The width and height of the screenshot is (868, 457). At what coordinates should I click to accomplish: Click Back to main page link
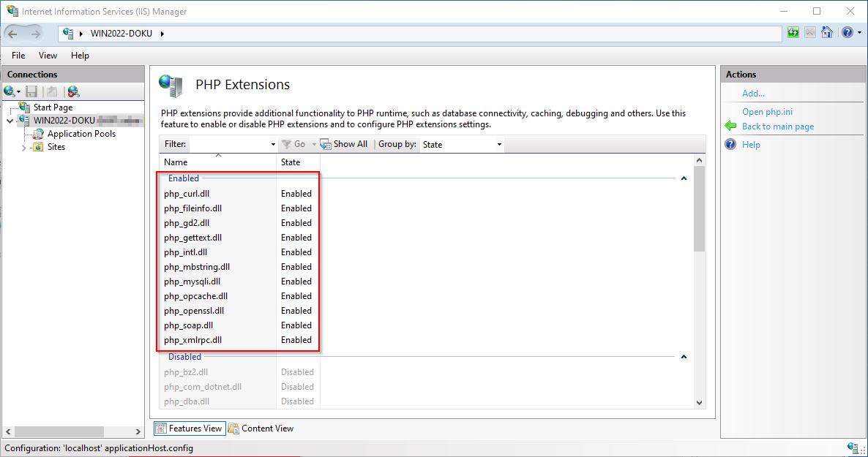coord(778,126)
